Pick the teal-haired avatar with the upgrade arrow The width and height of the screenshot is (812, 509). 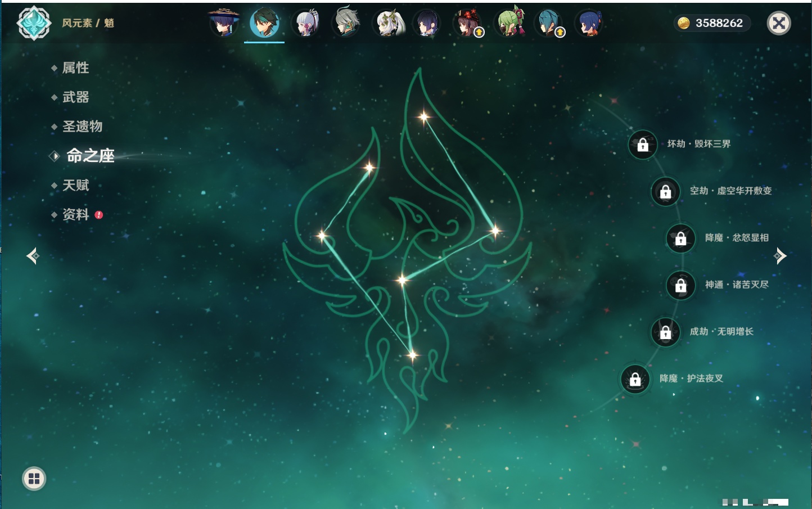pyautogui.click(x=549, y=23)
